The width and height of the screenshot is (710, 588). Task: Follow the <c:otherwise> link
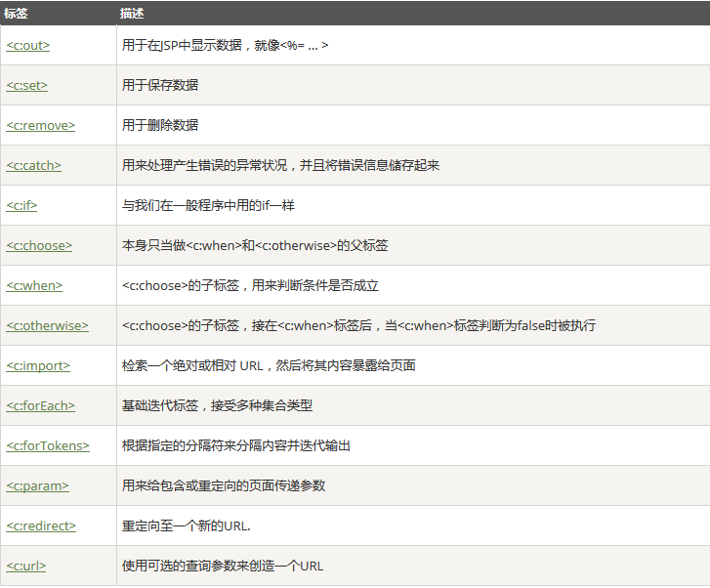[x=48, y=325]
